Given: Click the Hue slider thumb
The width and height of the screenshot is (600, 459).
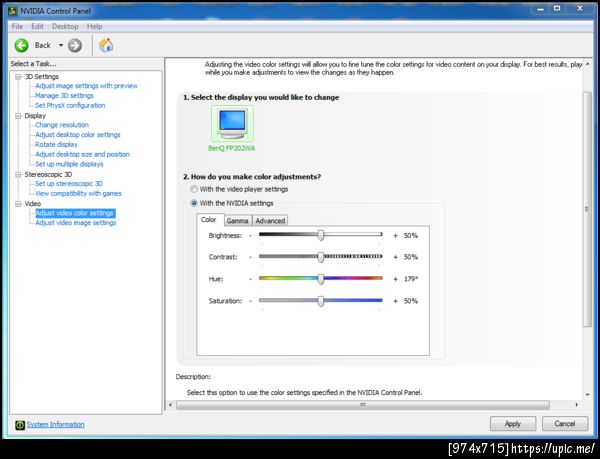Looking at the screenshot, I should point(321,279).
